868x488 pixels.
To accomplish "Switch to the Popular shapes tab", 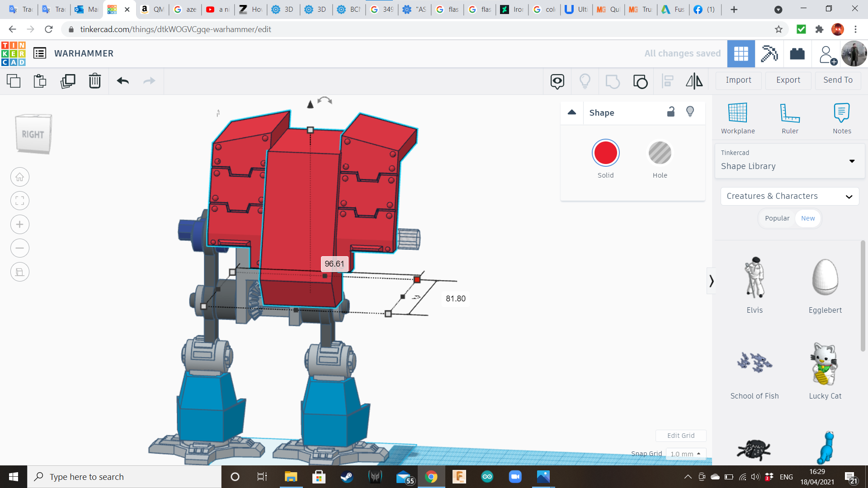I will coord(777,218).
